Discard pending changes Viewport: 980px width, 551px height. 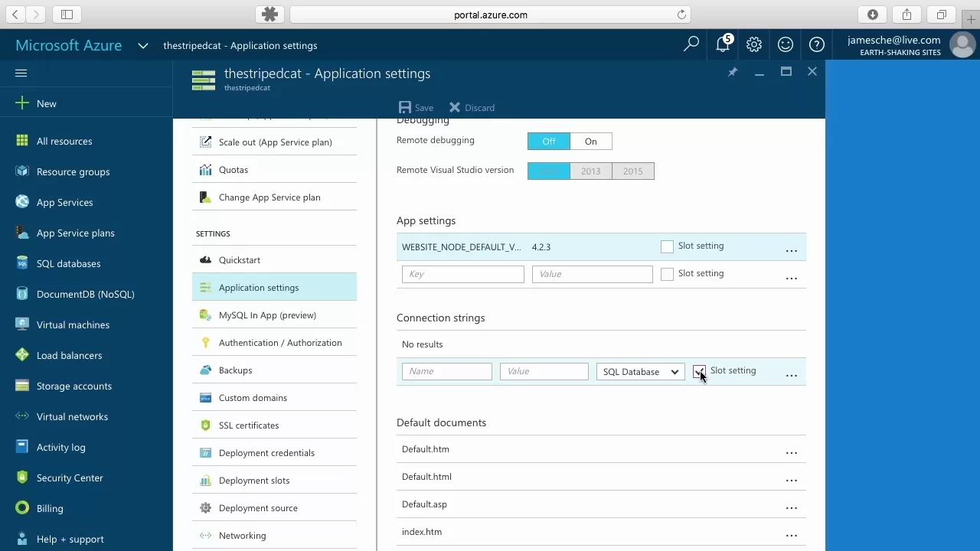coord(472,107)
